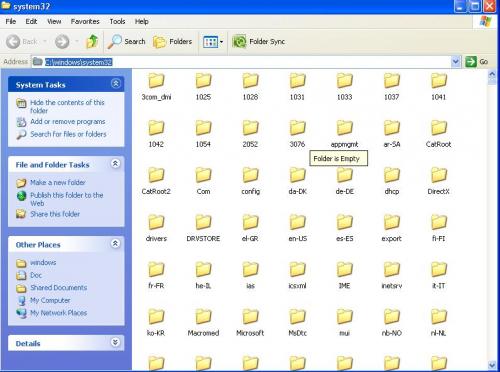Open the Views dropdown button
500x372 pixels.
pyautogui.click(x=213, y=42)
